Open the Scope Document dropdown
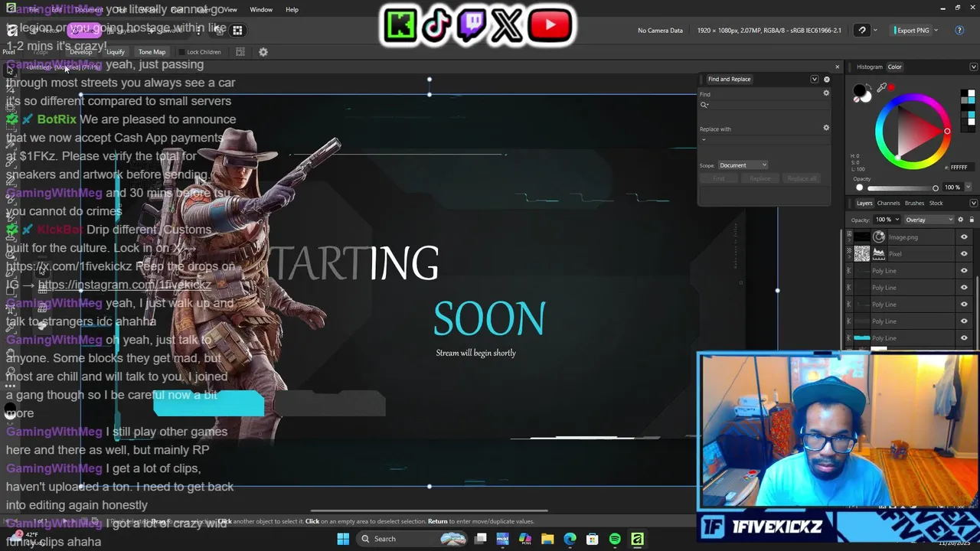The height and width of the screenshot is (551, 980). [743, 165]
